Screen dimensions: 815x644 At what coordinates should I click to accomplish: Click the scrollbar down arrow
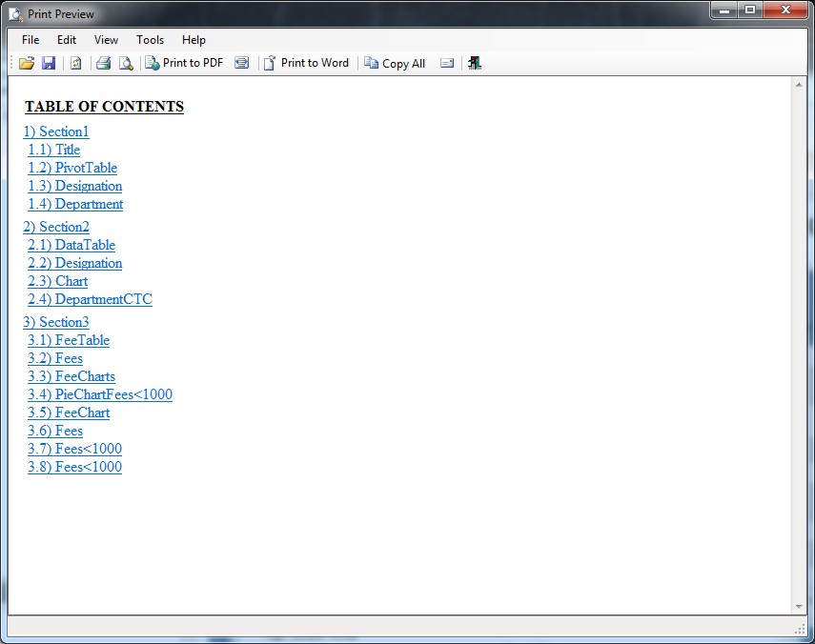pos(799,607)
